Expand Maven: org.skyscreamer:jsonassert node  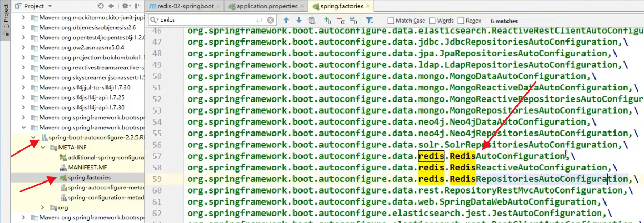(24, 77)
